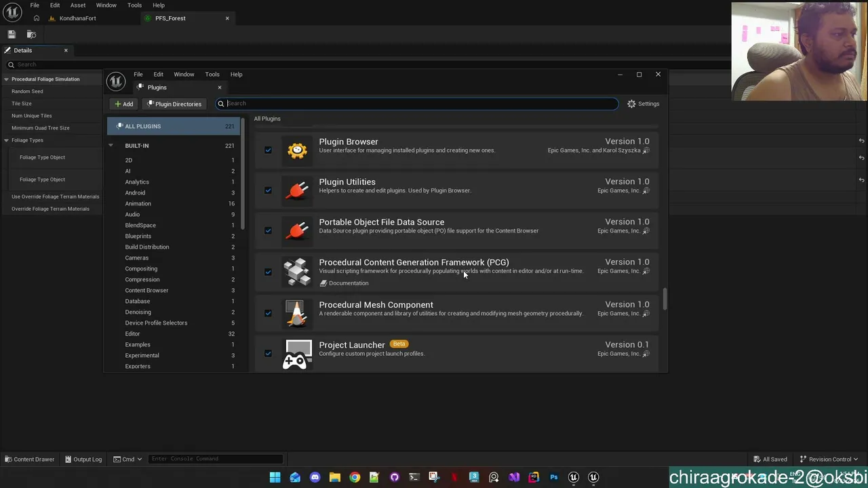Click the Add plugin button
Viewport: 868px width, 488px height.
(124, 104)
